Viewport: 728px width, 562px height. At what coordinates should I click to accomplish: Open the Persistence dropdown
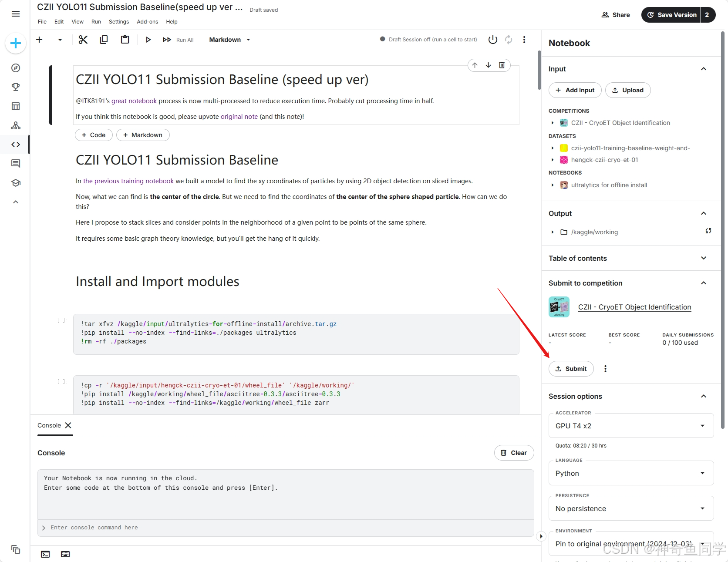(x=631, y=508)
